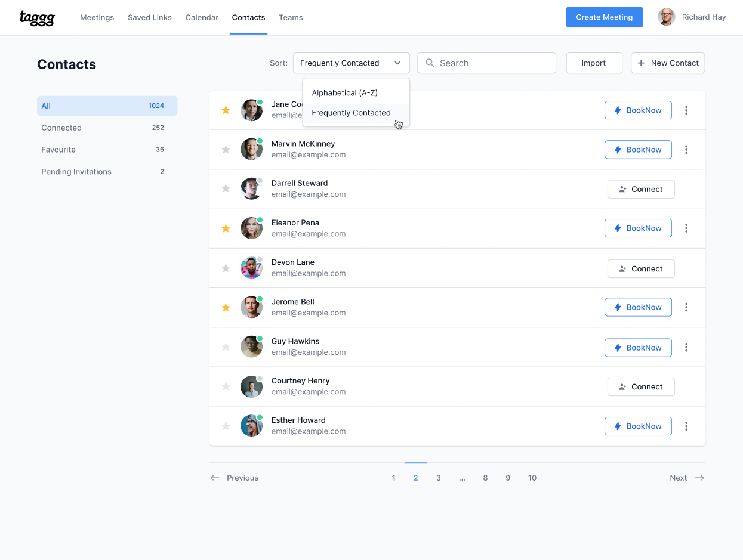Unstar Jerome Bell

[226, 308]
